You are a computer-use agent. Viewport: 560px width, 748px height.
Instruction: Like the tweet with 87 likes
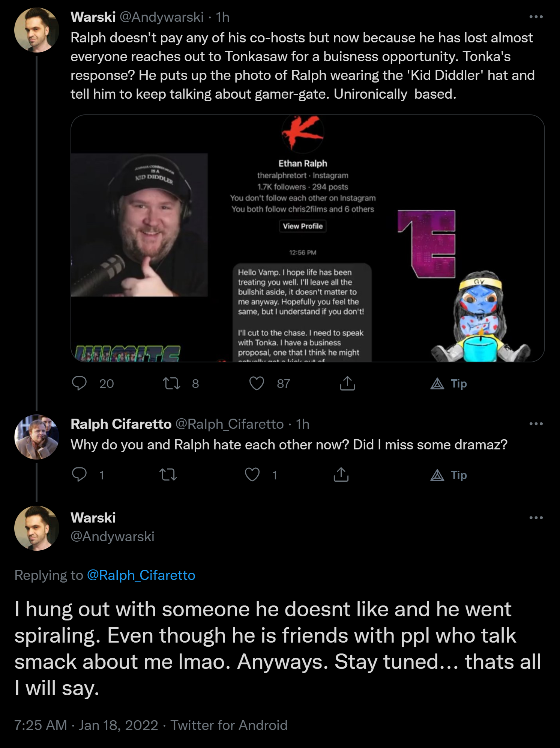click(257, 383)
